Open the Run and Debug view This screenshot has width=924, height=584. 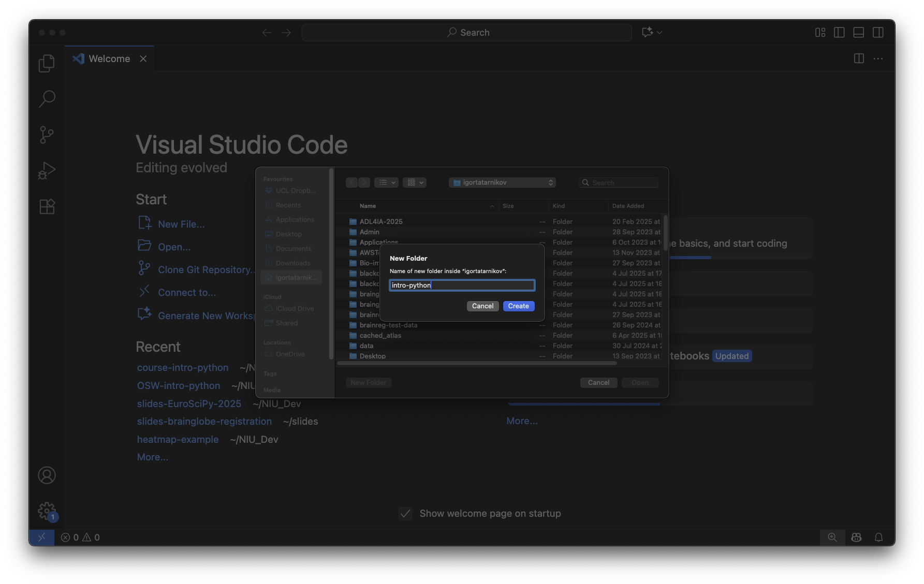click(x=47, y=171)
